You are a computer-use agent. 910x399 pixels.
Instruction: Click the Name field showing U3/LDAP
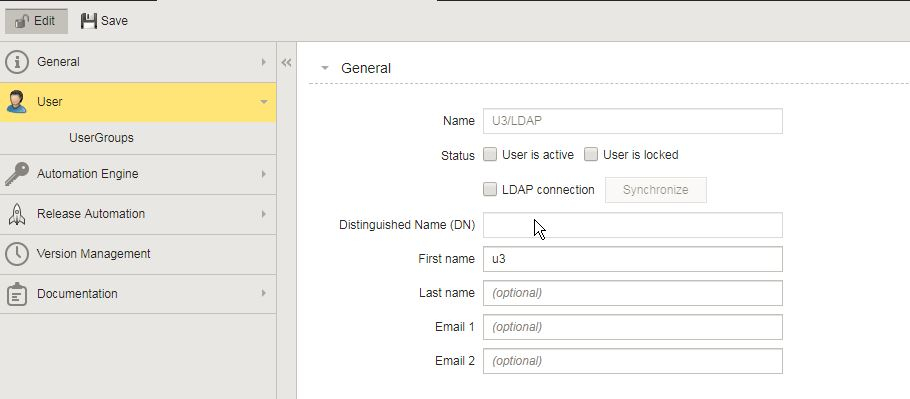coord(633,121)
